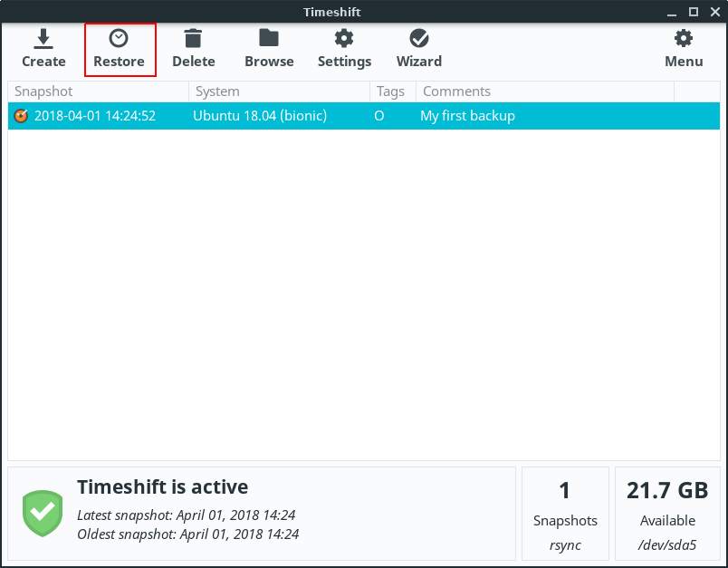
Task: Select the 2018-04-01 14:24:52 snapshot
Action: point(95,116)
